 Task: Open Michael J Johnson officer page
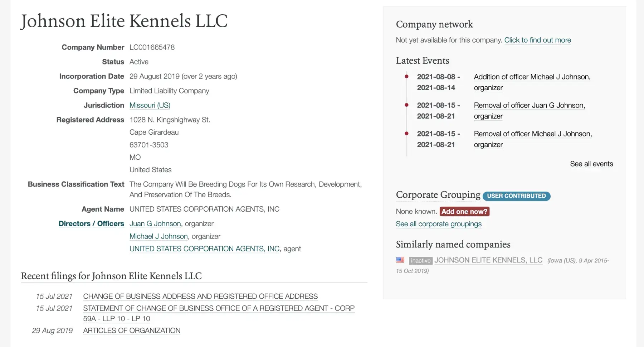158,236
